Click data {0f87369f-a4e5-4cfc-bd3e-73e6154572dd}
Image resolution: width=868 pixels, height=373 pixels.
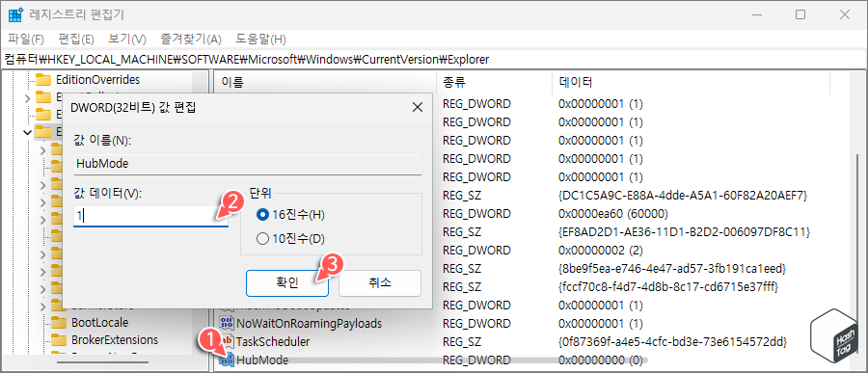tap(672, 341)
